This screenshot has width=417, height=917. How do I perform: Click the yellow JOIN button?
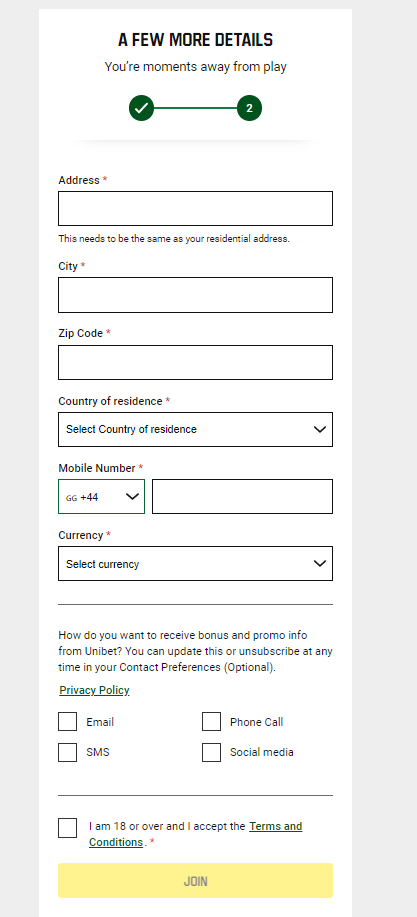(x=195, y=881)
